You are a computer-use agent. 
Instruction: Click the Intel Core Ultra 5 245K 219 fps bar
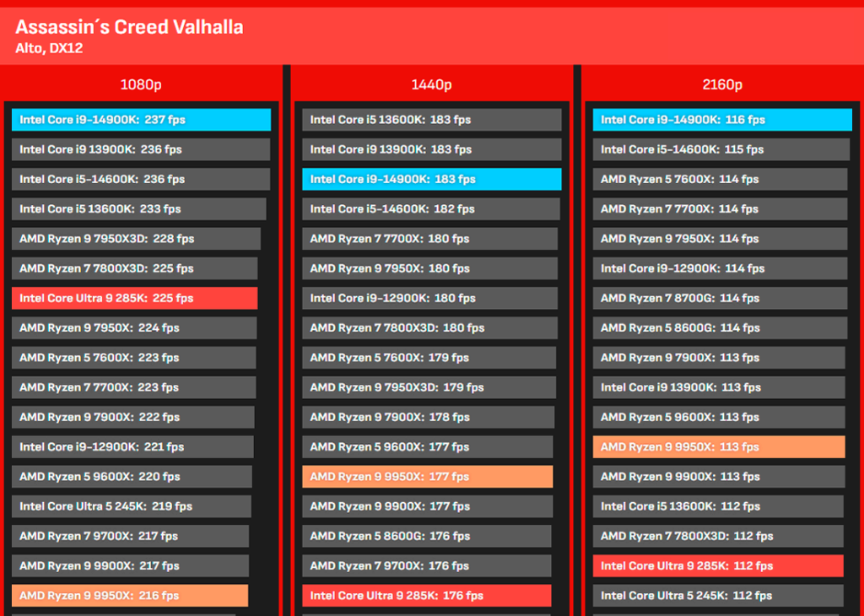coord(131,506)
